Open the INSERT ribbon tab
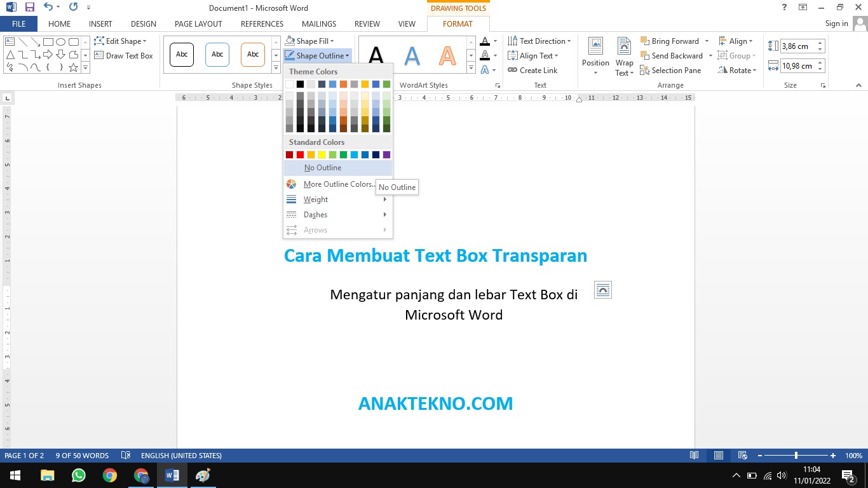868x488 pixels. pos(100,24)
